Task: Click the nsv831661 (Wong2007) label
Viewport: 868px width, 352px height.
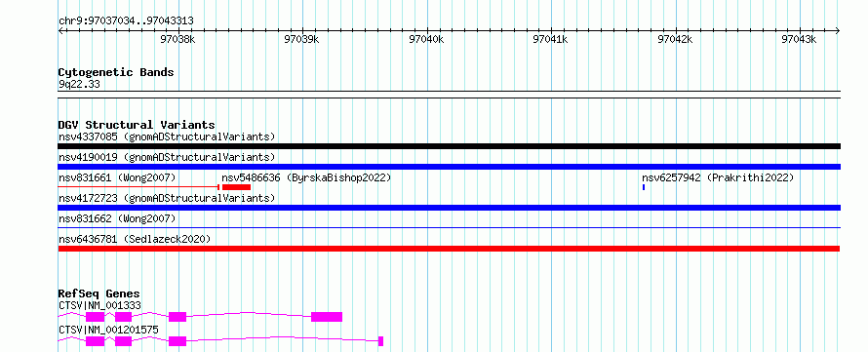Action: [117, 177]
